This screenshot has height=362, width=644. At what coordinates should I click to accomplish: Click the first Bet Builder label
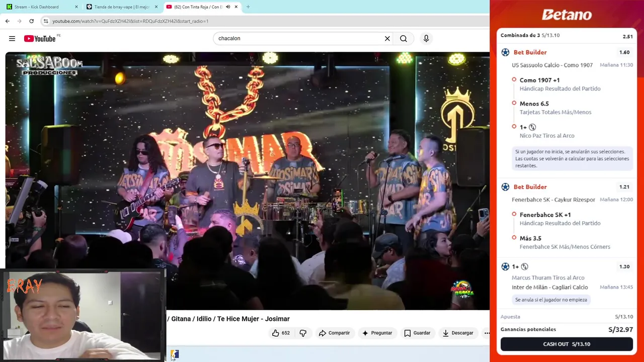pyautogui.click(x=530, y=52)
